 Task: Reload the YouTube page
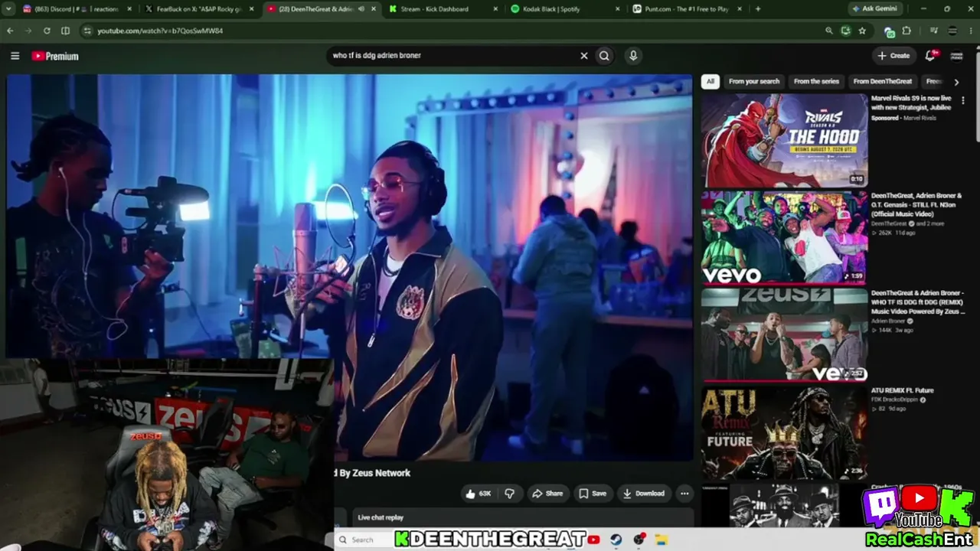[47, 31]
